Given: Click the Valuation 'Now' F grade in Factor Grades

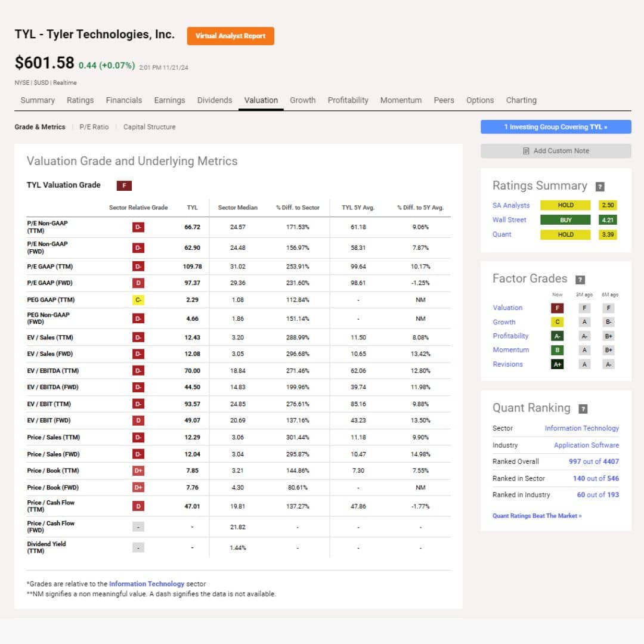Looking at the screenshot, I should [557, 308].
